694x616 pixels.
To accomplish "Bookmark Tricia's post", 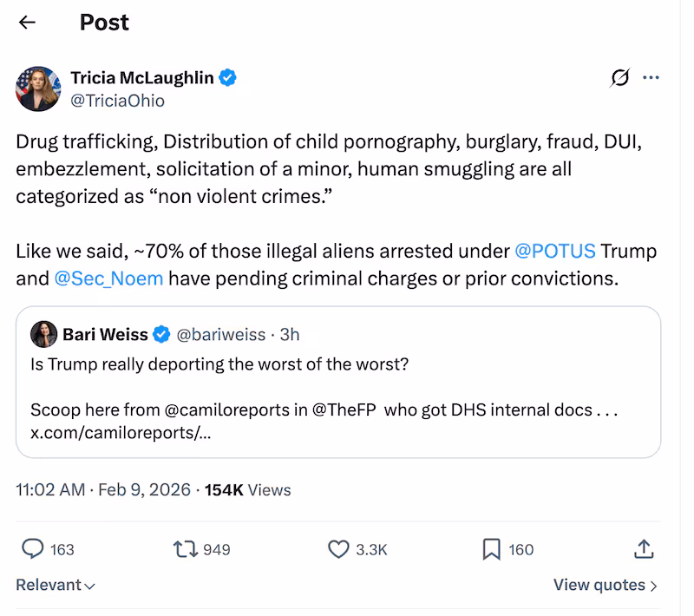I will (492, 549).
